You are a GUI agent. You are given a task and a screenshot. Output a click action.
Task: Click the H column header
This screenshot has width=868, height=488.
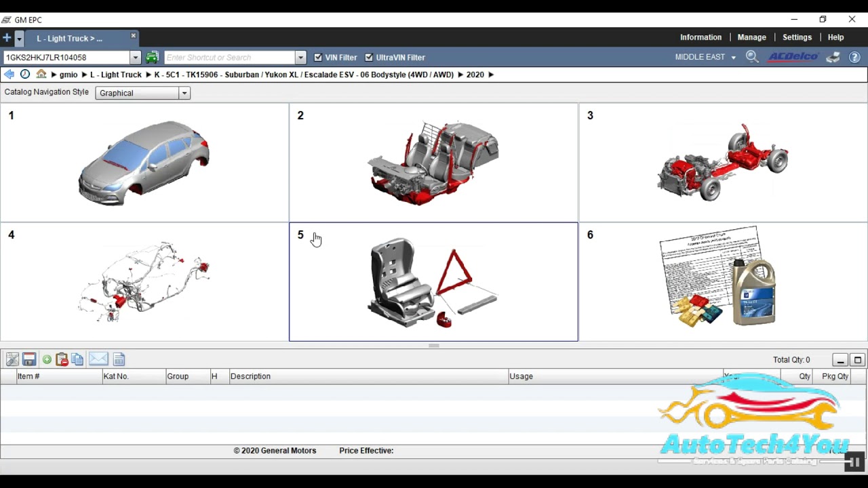pos(220,376)
